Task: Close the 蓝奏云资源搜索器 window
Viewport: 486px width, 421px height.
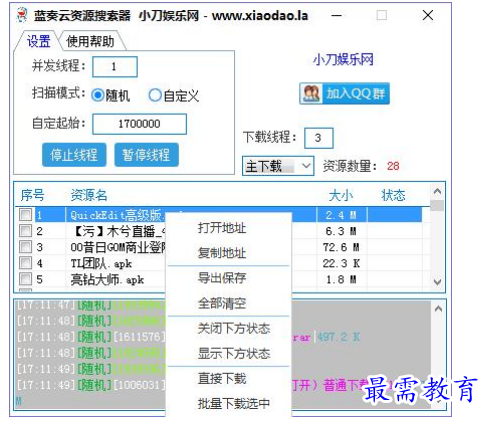Action: 428,15
